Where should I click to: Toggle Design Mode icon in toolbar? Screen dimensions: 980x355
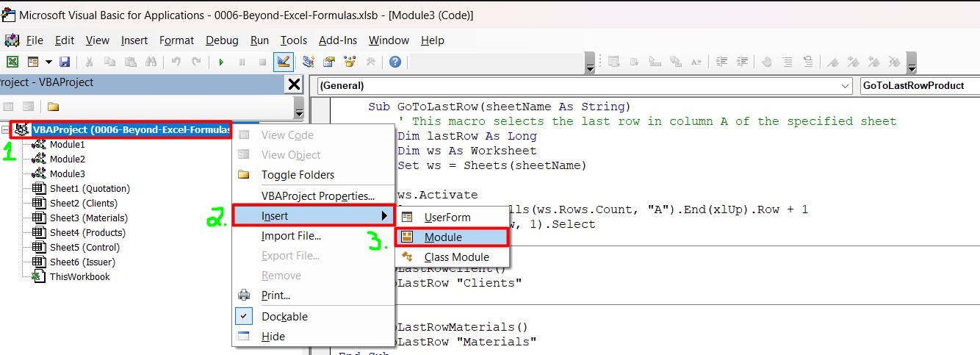pos(283,62)
